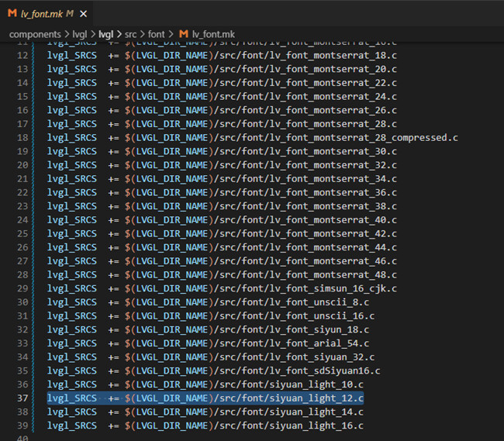The image size is (504, 441).
Task: Click line number 12 in the gutter
Action: pyautogui.click(x=22, y=55)
